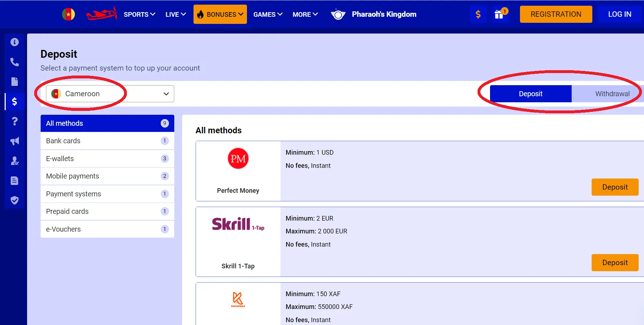The height and width of the screenshot is (325, 644).
Task: Click the megaphone sidebar icon
Action: [15, 141]
